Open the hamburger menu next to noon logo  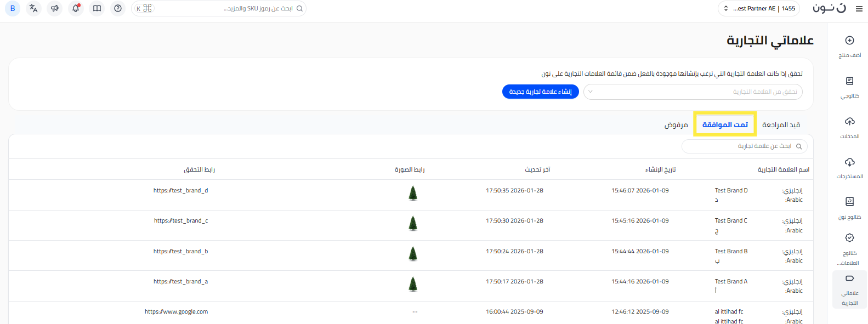click(x=859, y=9)
